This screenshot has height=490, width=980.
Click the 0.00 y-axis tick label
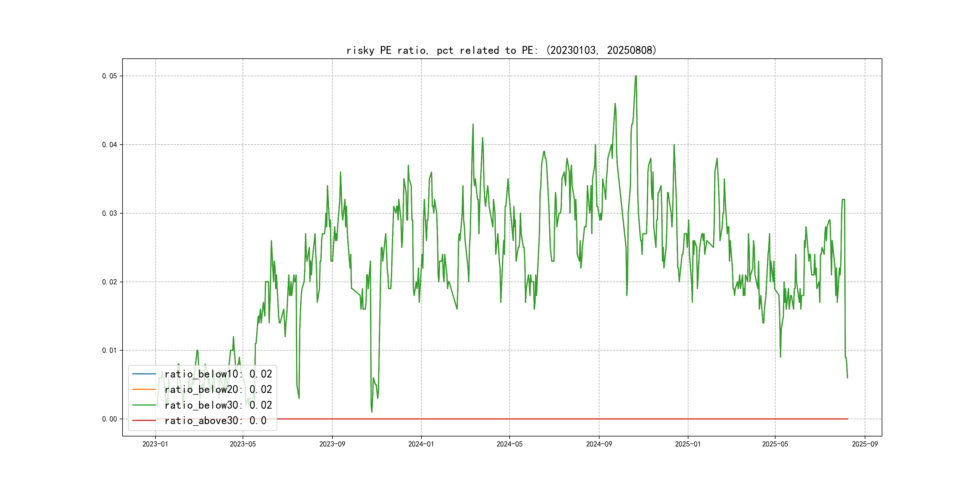tap(109, 419)
